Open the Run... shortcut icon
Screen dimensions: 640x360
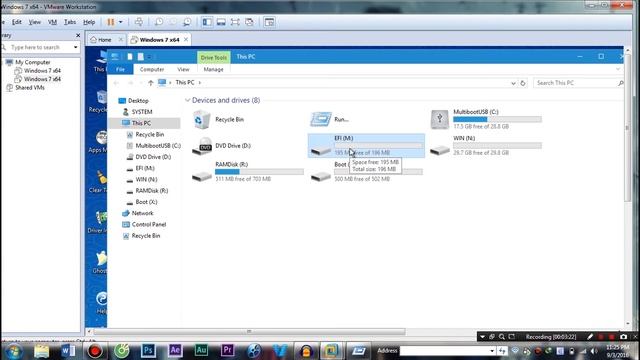click(x=321, y=119)
